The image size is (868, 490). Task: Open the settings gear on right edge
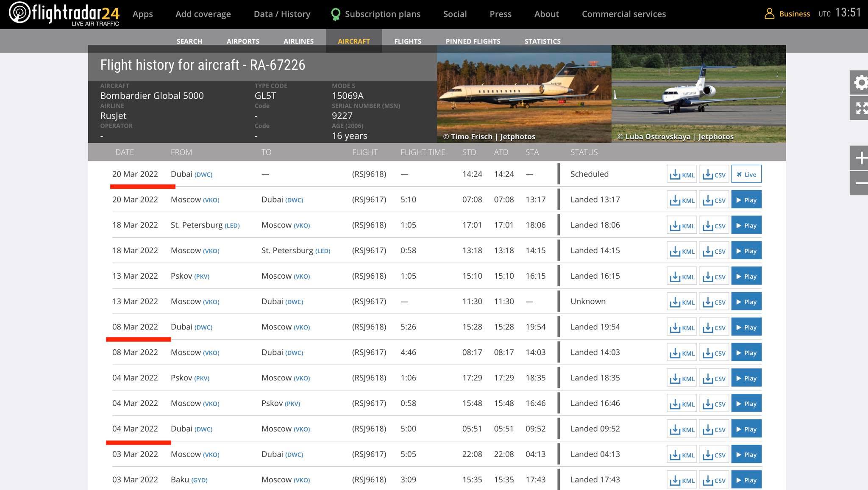pos(860,82)
